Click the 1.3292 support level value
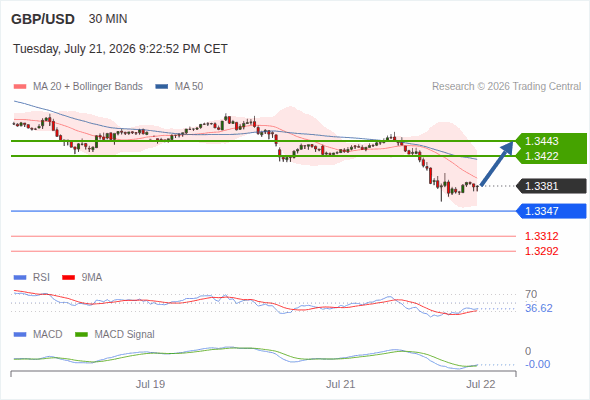 click(542, 251)
